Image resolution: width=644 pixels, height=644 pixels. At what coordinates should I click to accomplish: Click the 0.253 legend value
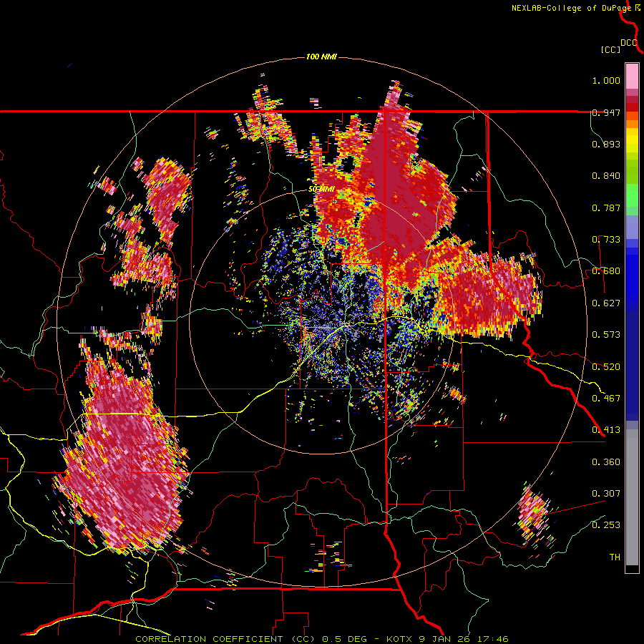(606, 525)
